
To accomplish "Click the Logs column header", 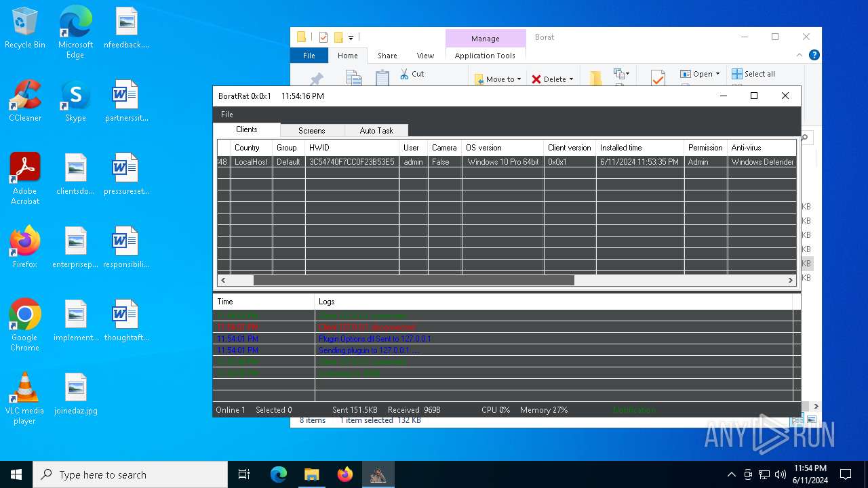I will tap(553, 302).
